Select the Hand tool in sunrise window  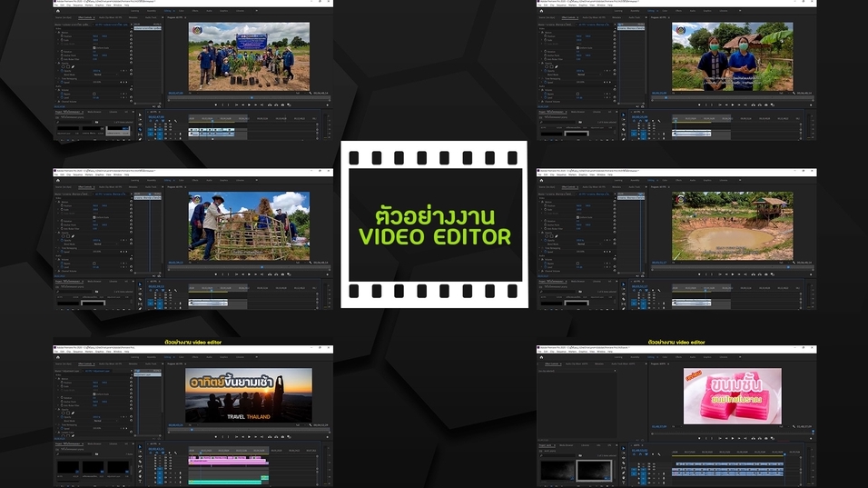pos(140,476)
